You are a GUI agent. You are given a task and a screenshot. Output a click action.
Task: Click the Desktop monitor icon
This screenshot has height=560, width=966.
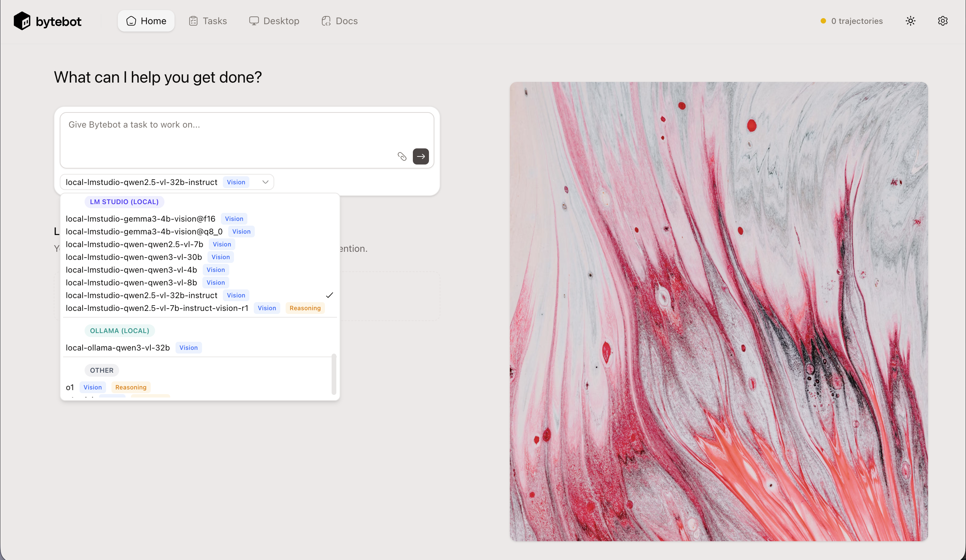(254, 21)
